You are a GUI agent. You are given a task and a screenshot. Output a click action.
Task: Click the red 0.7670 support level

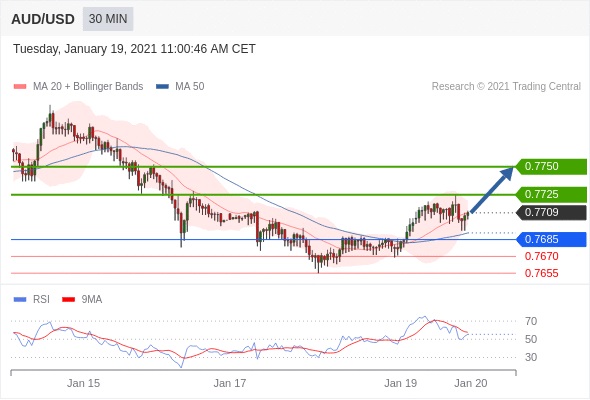(541, 257)
